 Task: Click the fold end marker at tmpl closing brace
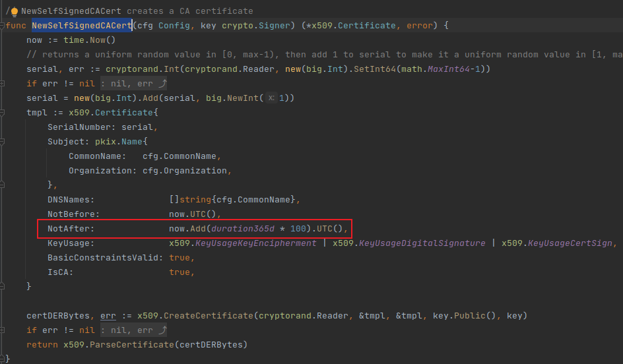(3, 286)
